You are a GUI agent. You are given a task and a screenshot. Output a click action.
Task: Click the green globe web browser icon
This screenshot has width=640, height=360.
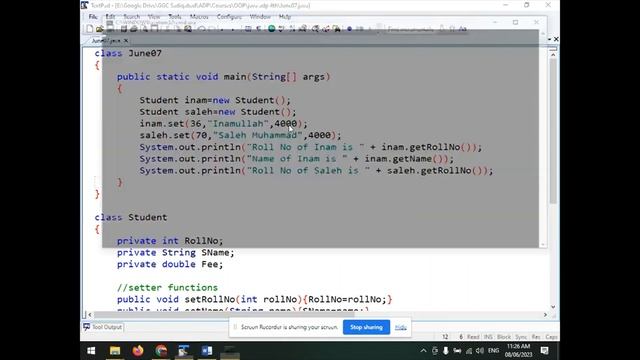271,29
